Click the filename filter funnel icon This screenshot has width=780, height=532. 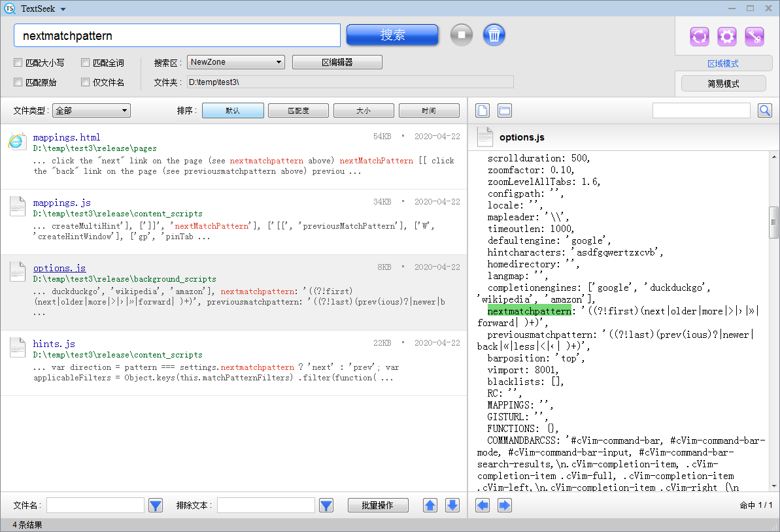coord(156,505)
